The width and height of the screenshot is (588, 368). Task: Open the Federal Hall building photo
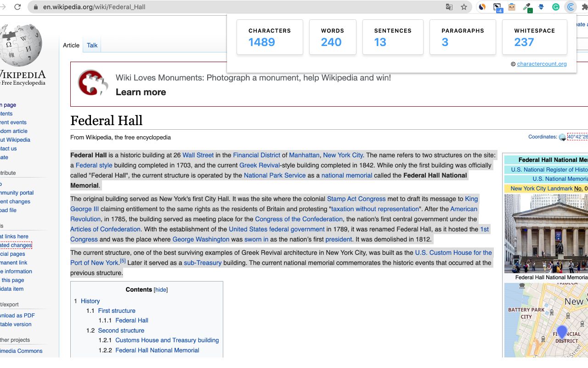tap(546, 234)
